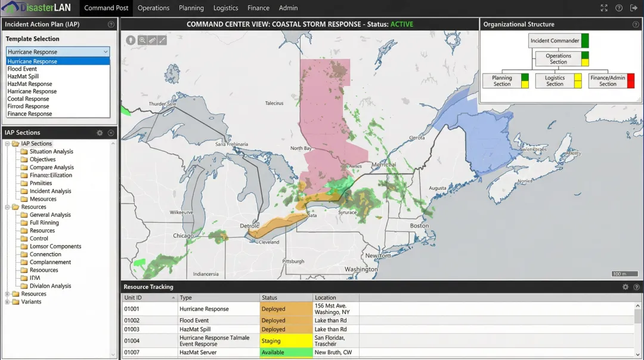Viewport: 644px width, 360px height.
Task: Switch to the Operations tab
Action: coord(153,8)
